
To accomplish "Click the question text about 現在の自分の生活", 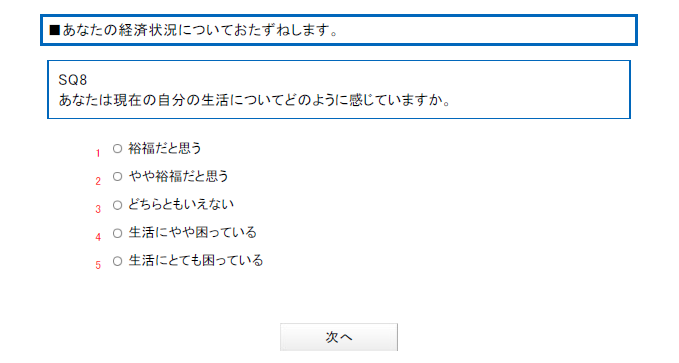I will [x=255, y=100].
